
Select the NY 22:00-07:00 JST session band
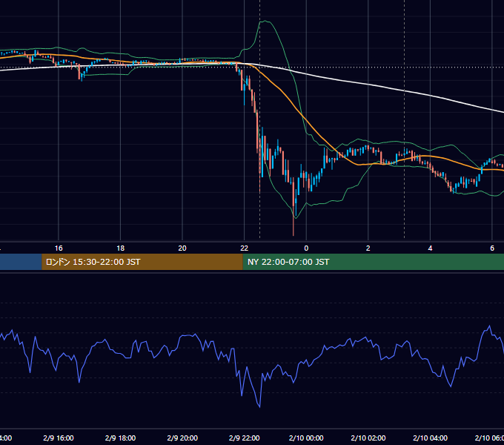(373, 262)
